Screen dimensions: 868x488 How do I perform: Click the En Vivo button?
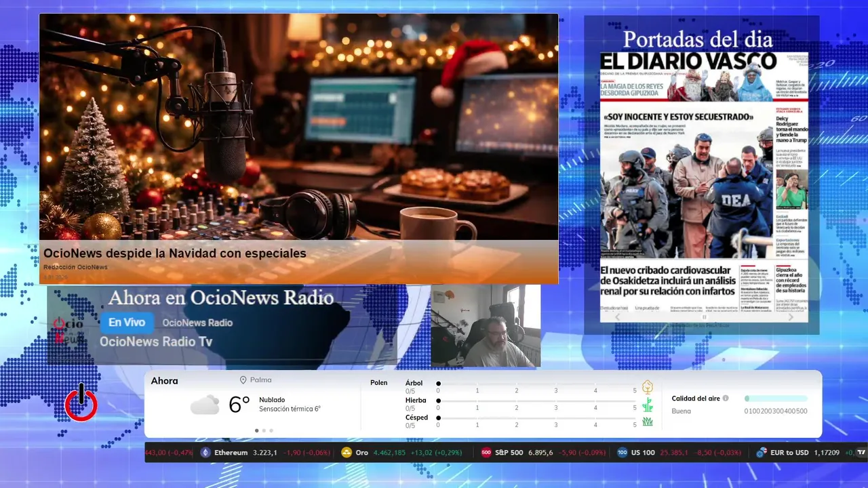coord(127,323)
